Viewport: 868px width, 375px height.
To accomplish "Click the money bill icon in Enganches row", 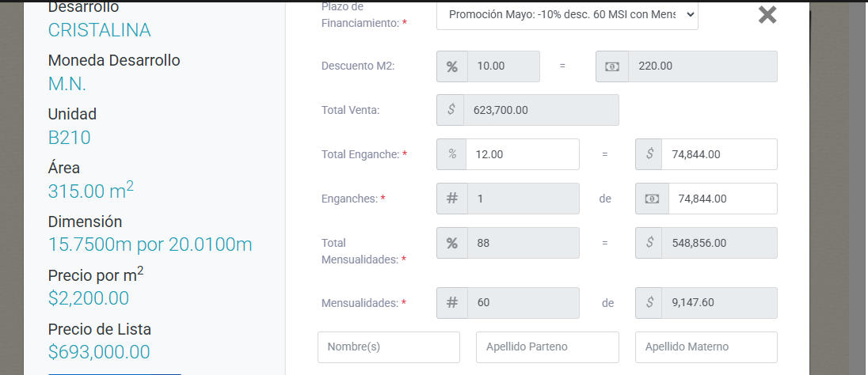I will [x=652, y=199].
